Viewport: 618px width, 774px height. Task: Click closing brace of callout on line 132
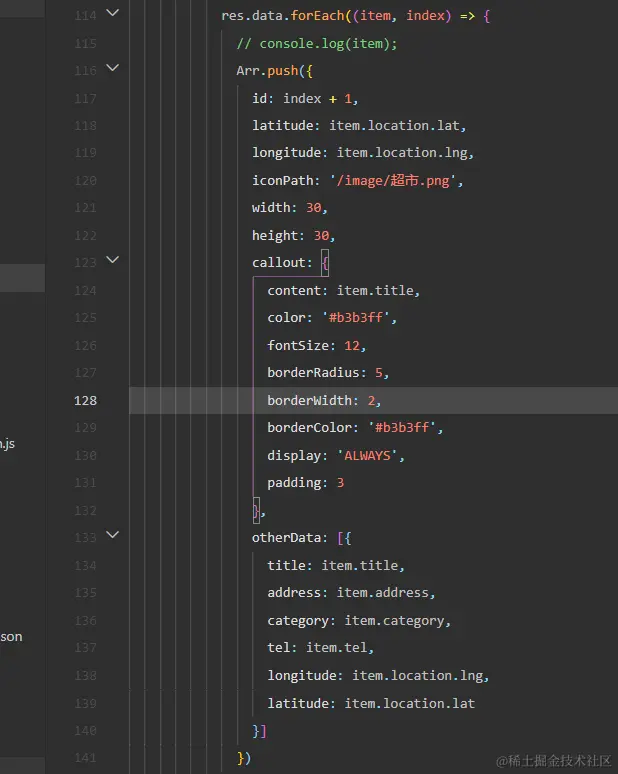(256, 510)
